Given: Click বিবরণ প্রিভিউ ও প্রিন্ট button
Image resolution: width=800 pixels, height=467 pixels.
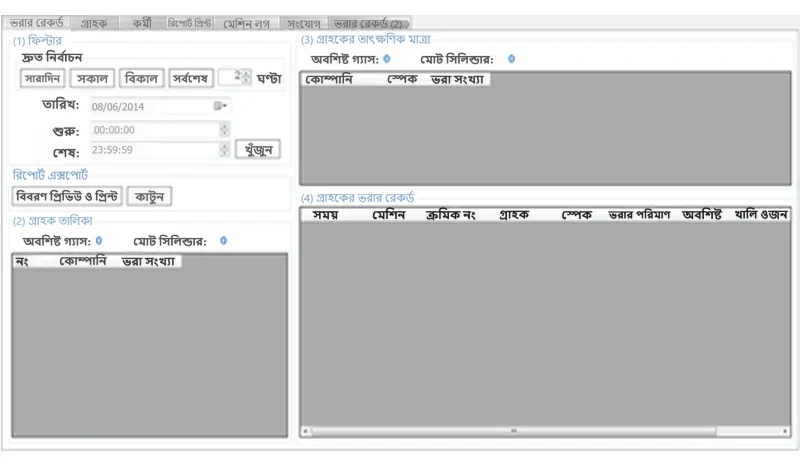Looking at the screenshot, I should pos(67,196).
